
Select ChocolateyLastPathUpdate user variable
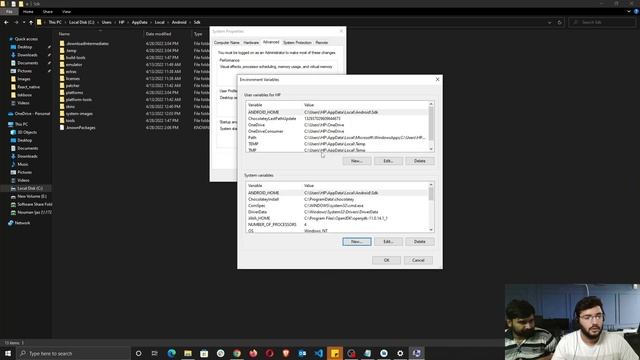coord(337,118)
